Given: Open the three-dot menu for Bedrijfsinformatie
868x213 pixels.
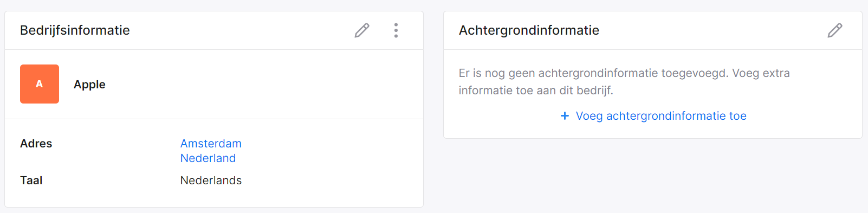Looking at the screenshot, I should point(396,30).
